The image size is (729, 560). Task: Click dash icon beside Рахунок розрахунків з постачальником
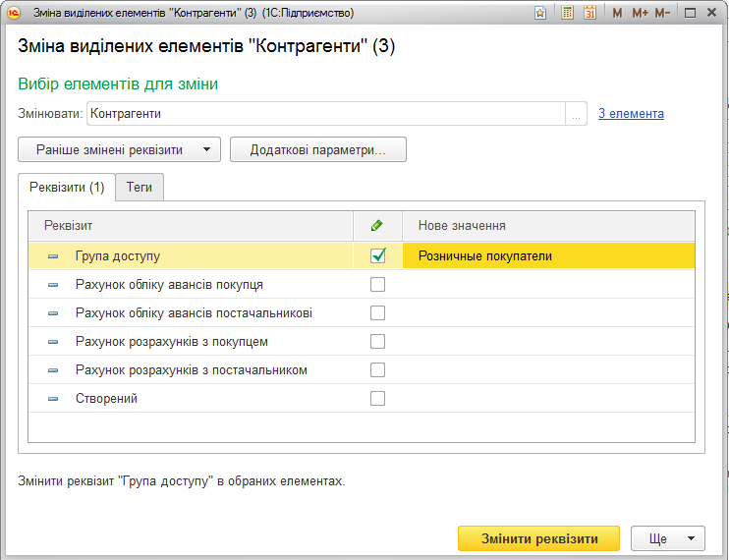coord(53,370)
